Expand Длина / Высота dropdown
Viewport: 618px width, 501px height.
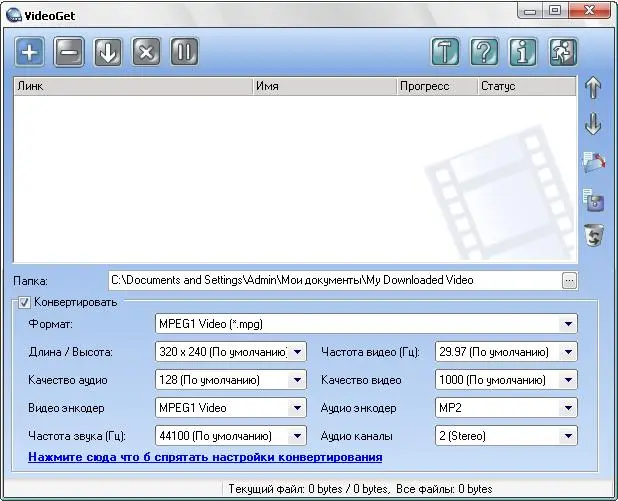tap(298, 352)
